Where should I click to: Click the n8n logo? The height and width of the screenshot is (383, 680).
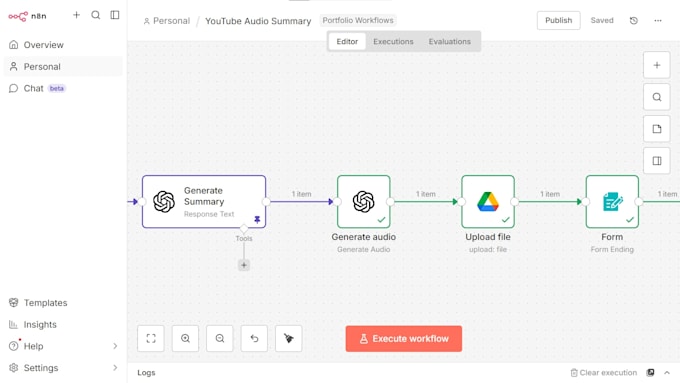(27, 16)
